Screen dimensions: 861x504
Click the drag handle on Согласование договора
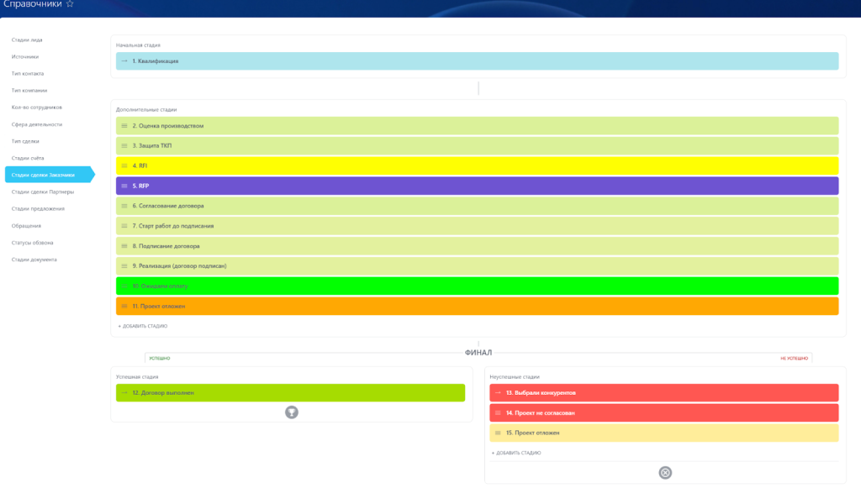tap(124, 206)
